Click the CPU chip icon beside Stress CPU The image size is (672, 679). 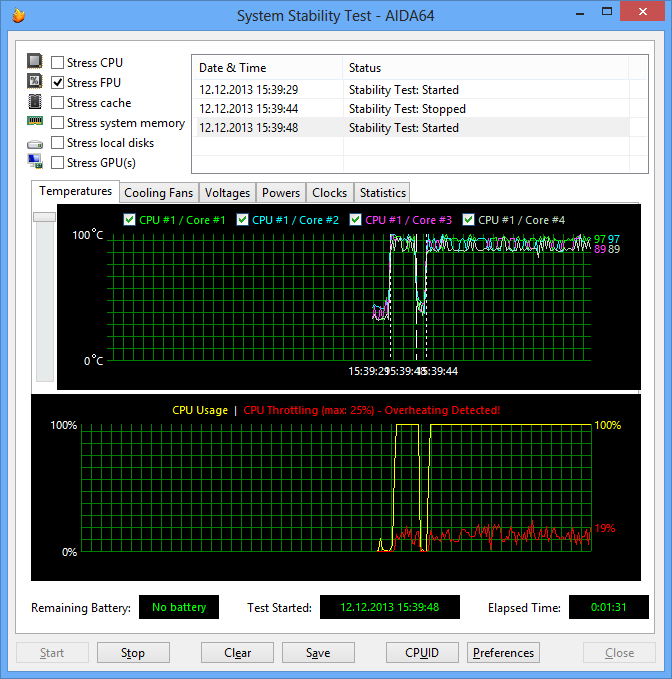(x=35, y=61)
